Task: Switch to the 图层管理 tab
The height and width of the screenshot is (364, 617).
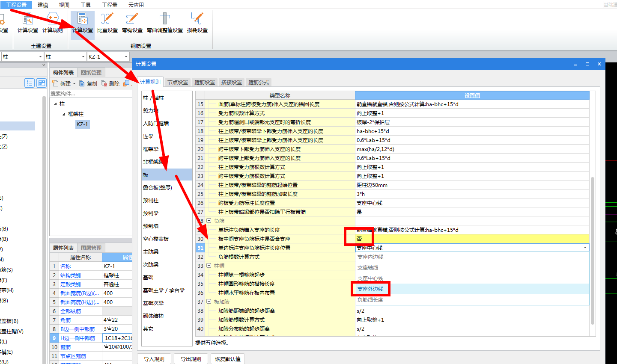Action: coord(91,248)
